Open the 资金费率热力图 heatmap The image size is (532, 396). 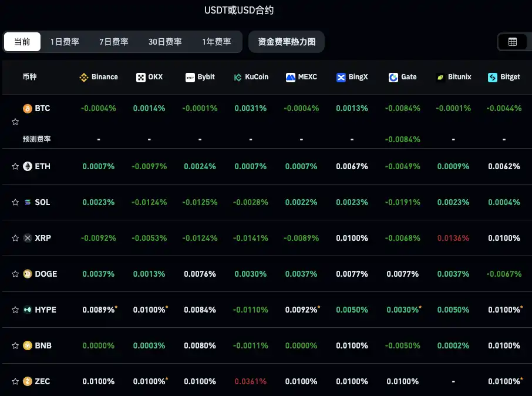[x=287, y=42]
